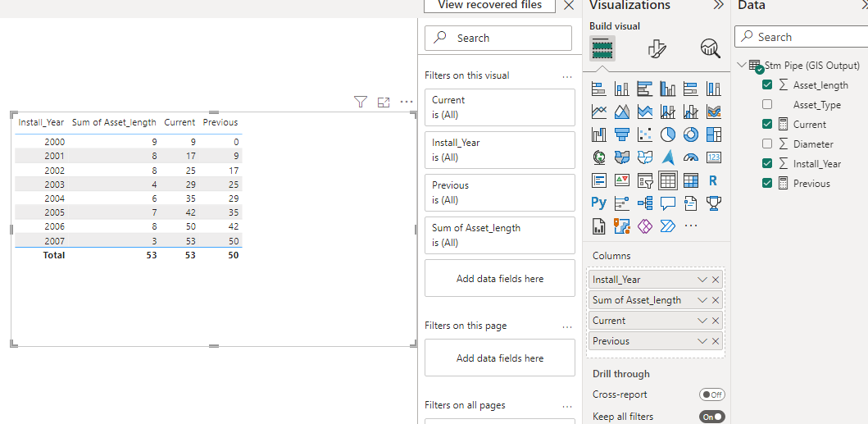
Task: Check the Diameter field
Action: click(x=767, y=144)
